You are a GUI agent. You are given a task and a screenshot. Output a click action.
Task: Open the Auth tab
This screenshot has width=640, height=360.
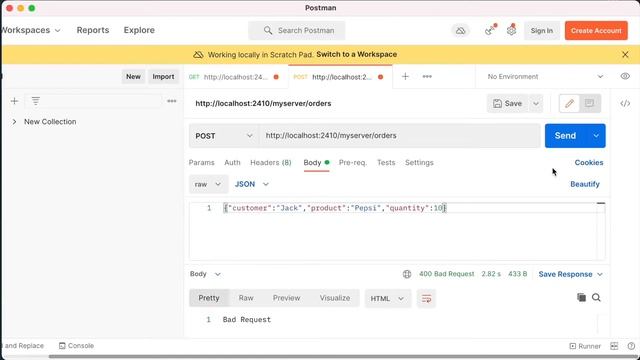(x=232, y=162)
